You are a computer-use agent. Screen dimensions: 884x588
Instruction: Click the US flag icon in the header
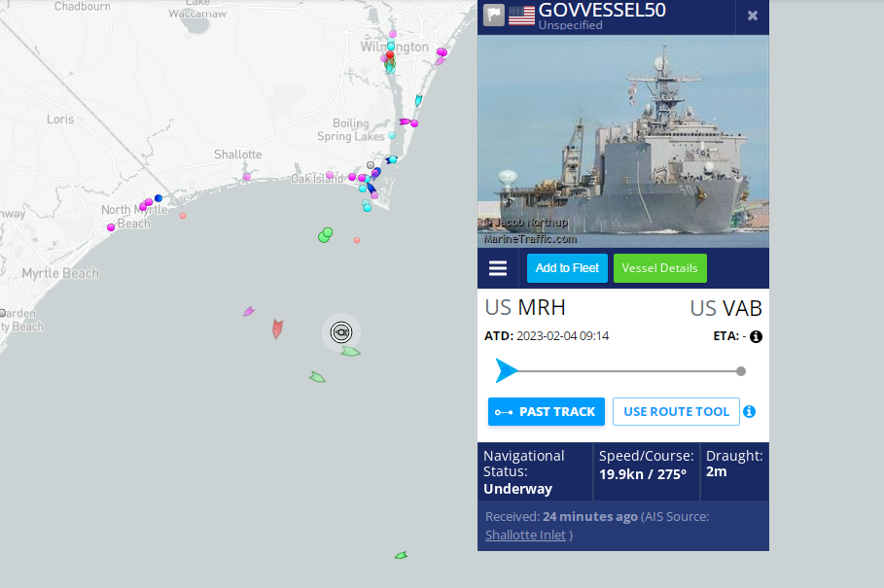(521, 16)
